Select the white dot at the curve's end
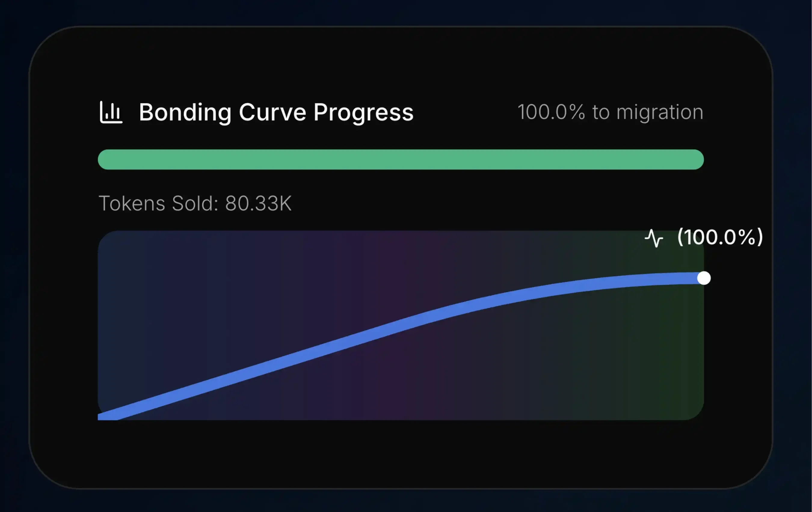812x512 pixels. coord(704,278)
